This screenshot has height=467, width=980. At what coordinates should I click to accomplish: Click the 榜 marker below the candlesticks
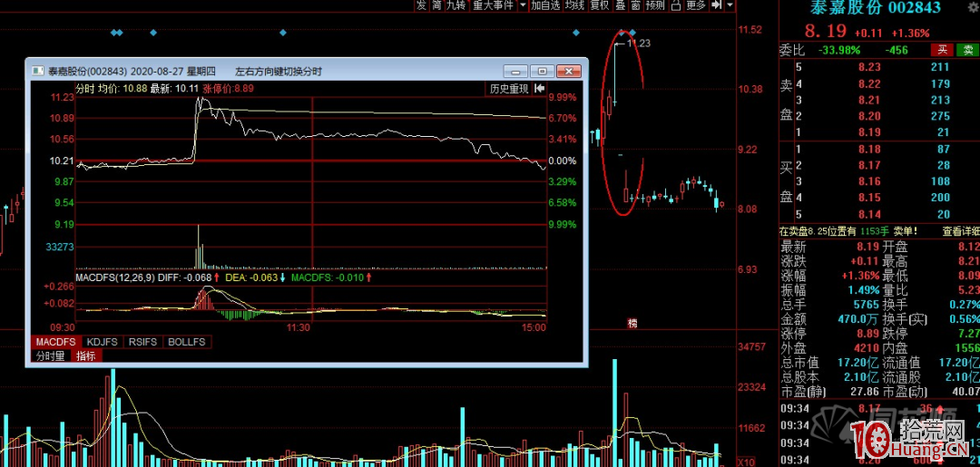pos(632,324)
